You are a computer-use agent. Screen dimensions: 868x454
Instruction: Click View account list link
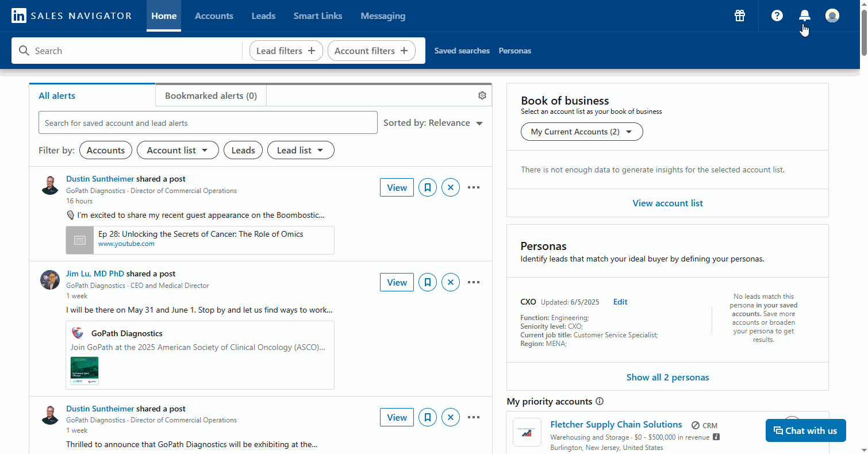(667, 203)
